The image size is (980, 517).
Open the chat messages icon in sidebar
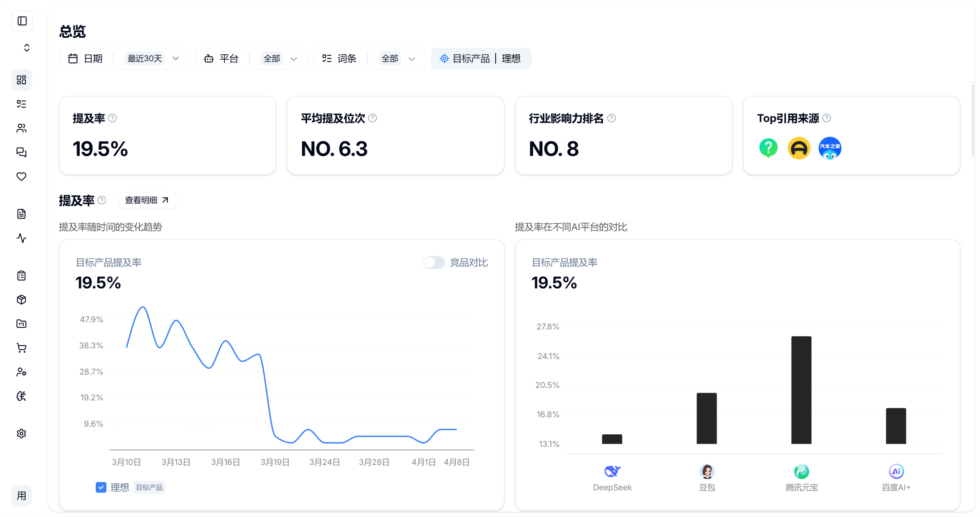(x=21, y=153)
